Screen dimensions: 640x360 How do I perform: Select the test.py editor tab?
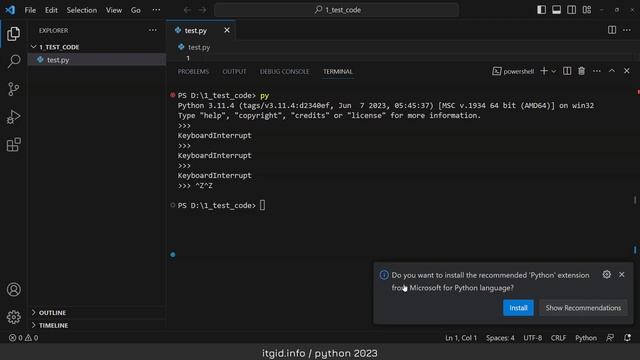tap(201, 30)
